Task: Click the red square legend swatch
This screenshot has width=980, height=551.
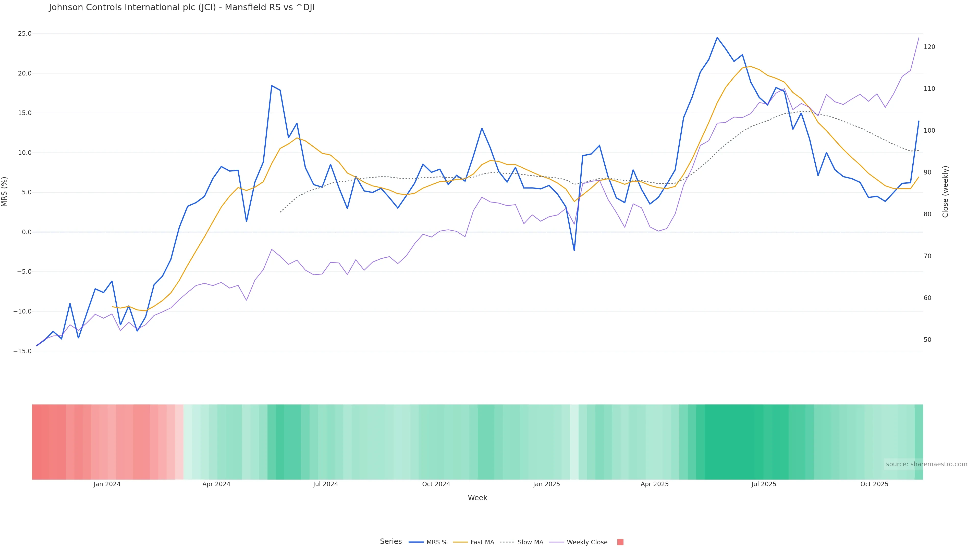Action: point(620,542)
